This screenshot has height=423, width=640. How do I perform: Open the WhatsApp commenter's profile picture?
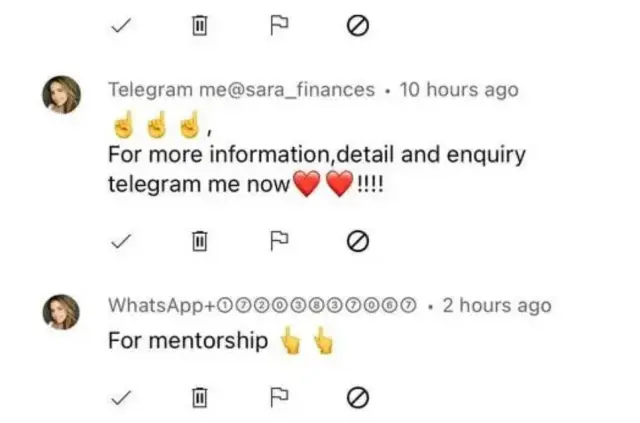tap(59, 310)
